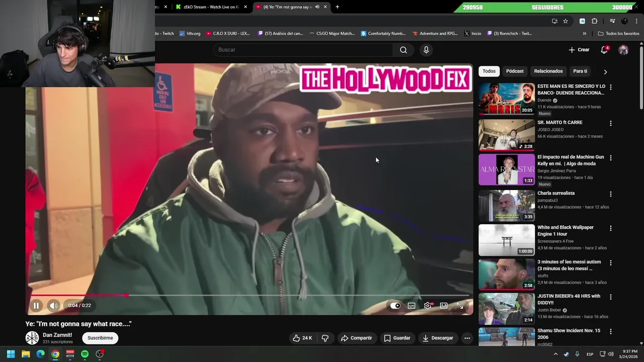
Task: Click the magnifier search button
Action: (404, 50)
